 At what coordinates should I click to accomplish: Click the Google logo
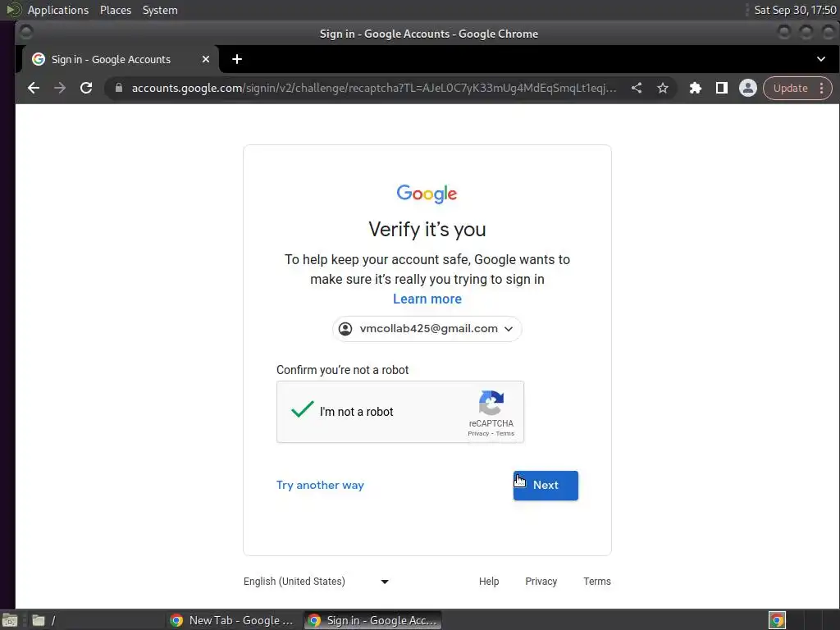pos(427,194)
